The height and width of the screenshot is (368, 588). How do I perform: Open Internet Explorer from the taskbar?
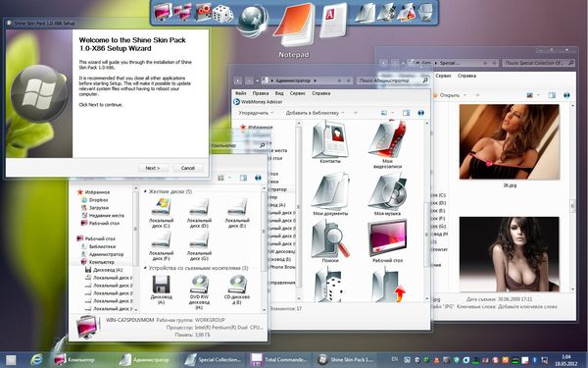coord(37,360)
